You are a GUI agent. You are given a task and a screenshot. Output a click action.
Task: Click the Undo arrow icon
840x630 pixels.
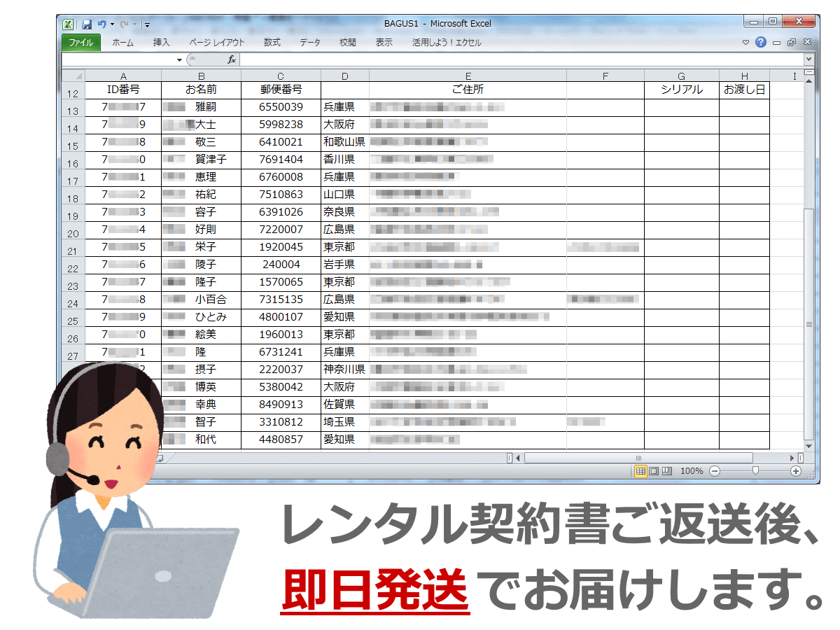pyautogui.click(x=101, y=24)
